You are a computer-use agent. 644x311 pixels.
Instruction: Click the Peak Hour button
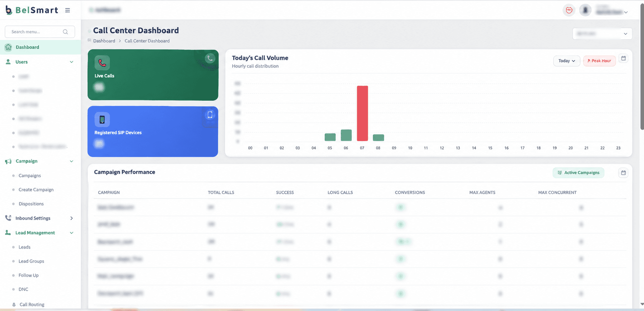[599, 61]
